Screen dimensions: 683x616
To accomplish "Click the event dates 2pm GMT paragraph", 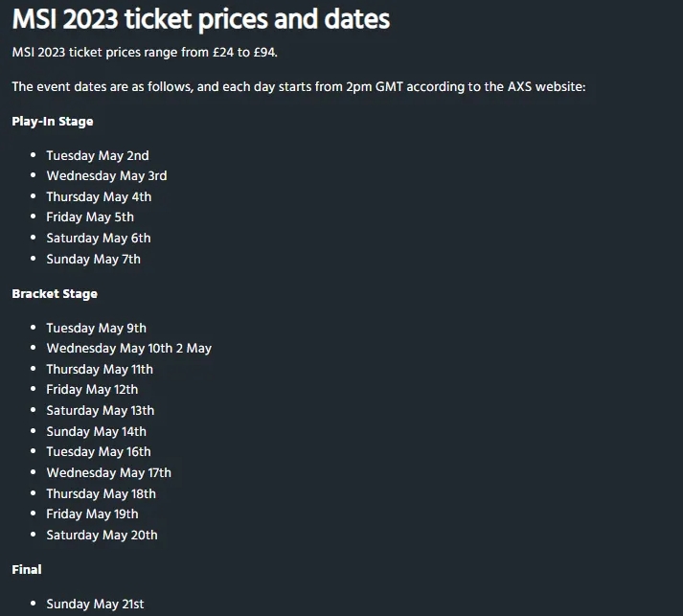I will (x=298, y=87).
